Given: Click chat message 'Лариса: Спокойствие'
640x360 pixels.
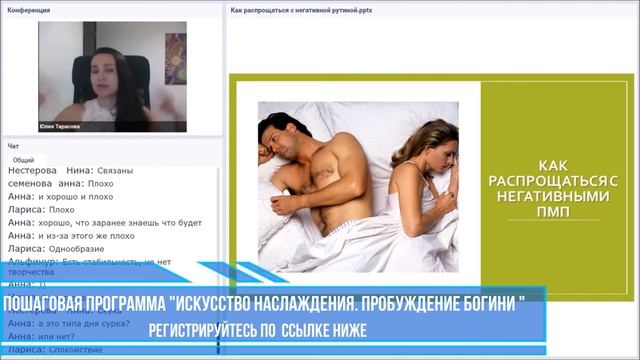Looking at the screenshot, I should tap(56, 350).
